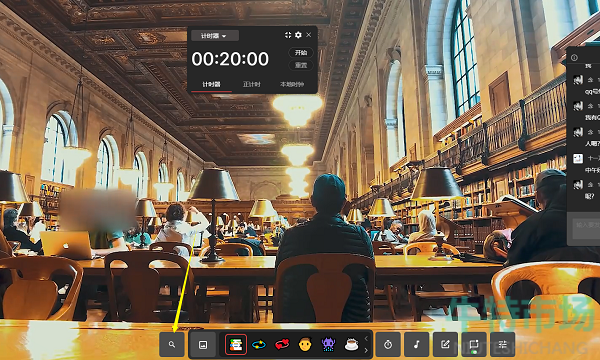Select the purple alien monster scene emoji
This screenshot has height=360, width=600.
coord(328,345)
